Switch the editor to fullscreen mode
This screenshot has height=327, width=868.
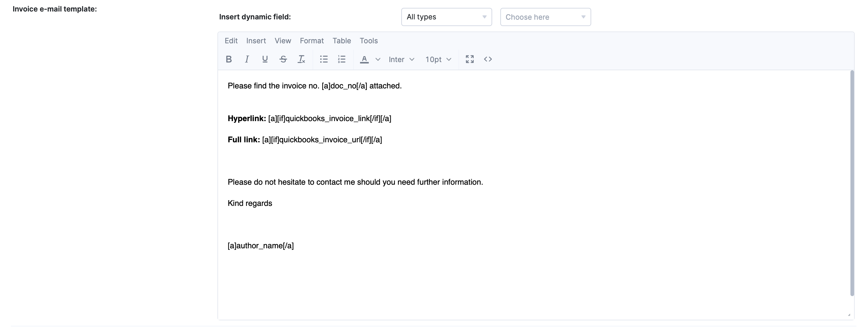point(470,59)
